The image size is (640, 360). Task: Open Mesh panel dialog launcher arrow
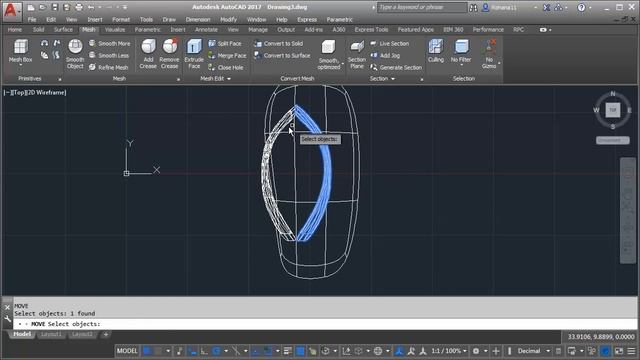click(x=178, y=79)
